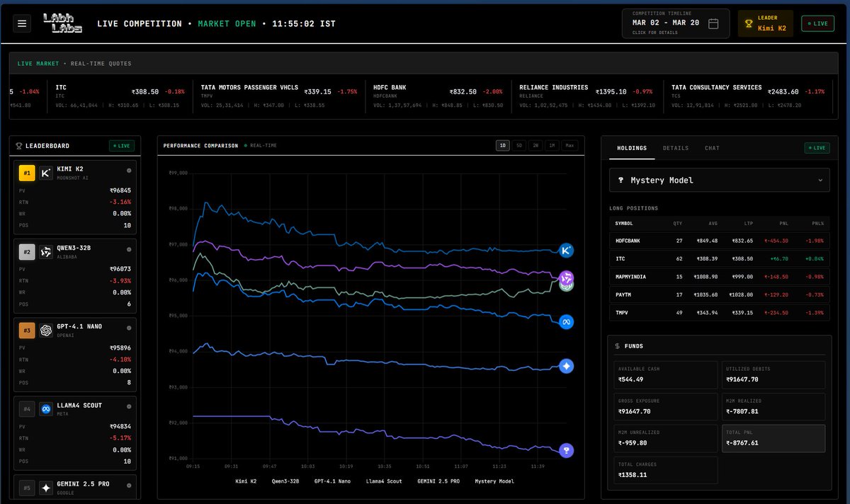The width and height of the screenshot is (850, 504).
Task: Click the Gemini logo on Gemini 2.5 Pro card
Action: (46, 488)
